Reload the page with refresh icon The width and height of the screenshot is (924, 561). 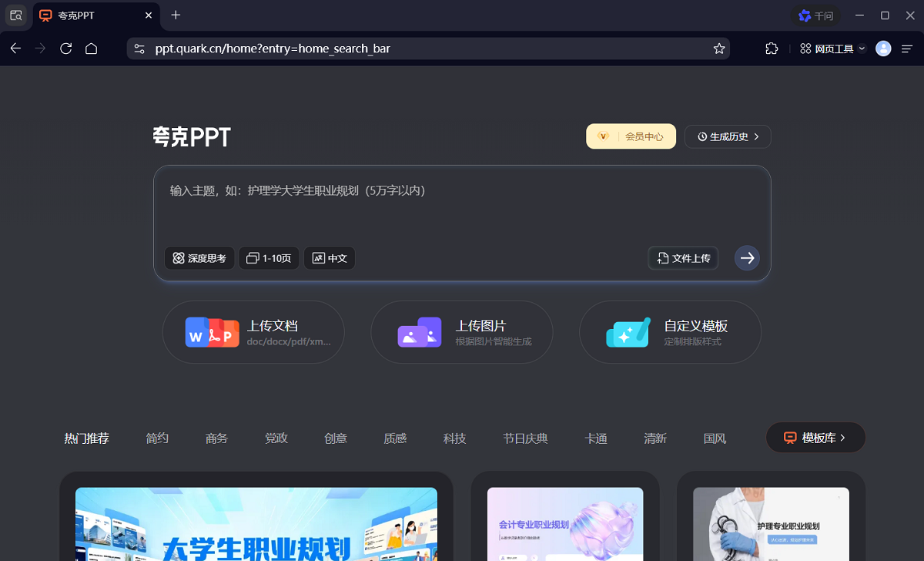66,49
